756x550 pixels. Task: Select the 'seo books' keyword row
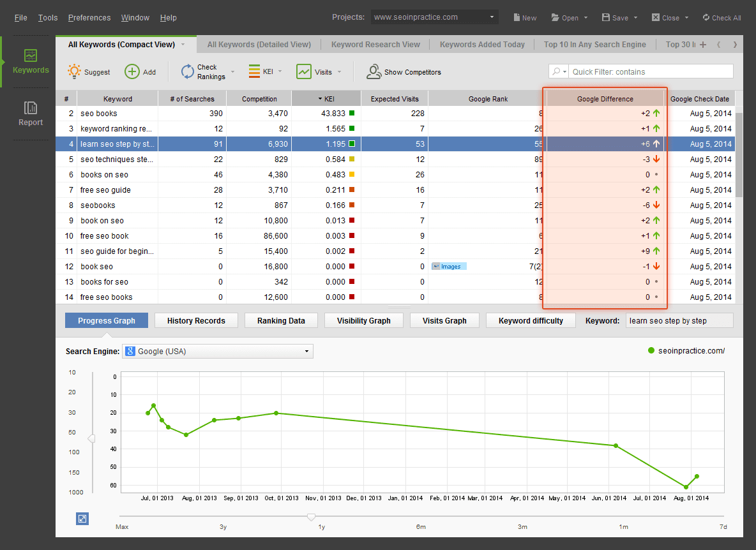coord(98,114)
